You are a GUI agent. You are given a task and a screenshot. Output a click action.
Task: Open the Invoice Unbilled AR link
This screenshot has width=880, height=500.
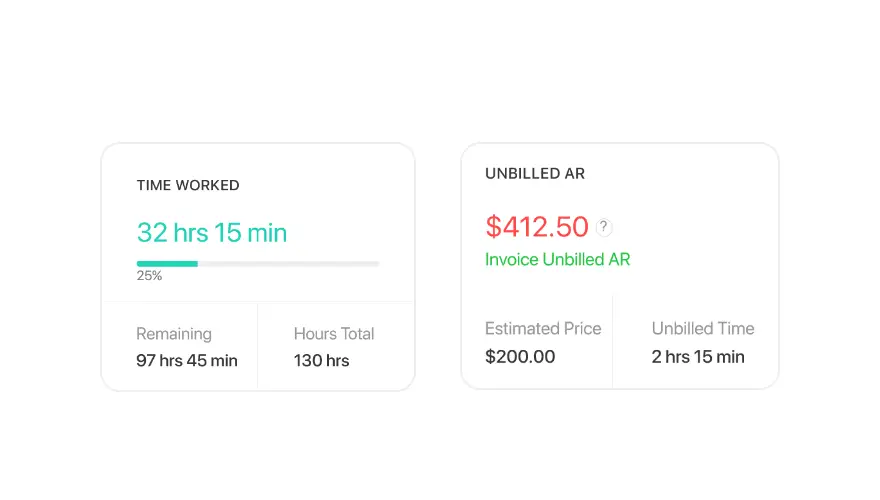[x=557, y=259]
